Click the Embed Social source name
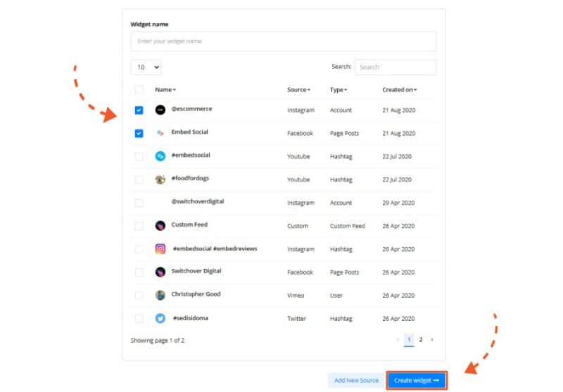 tap(189, 132)
